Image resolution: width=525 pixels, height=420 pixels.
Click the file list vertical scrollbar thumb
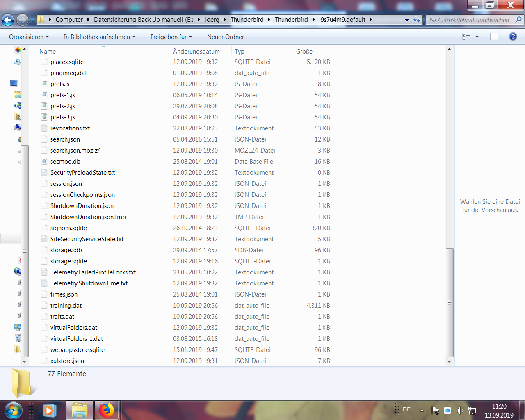coord(450,303)
